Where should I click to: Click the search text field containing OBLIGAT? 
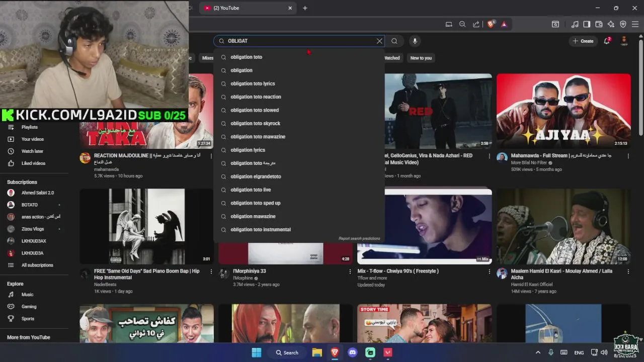click(x=300, y=41)
